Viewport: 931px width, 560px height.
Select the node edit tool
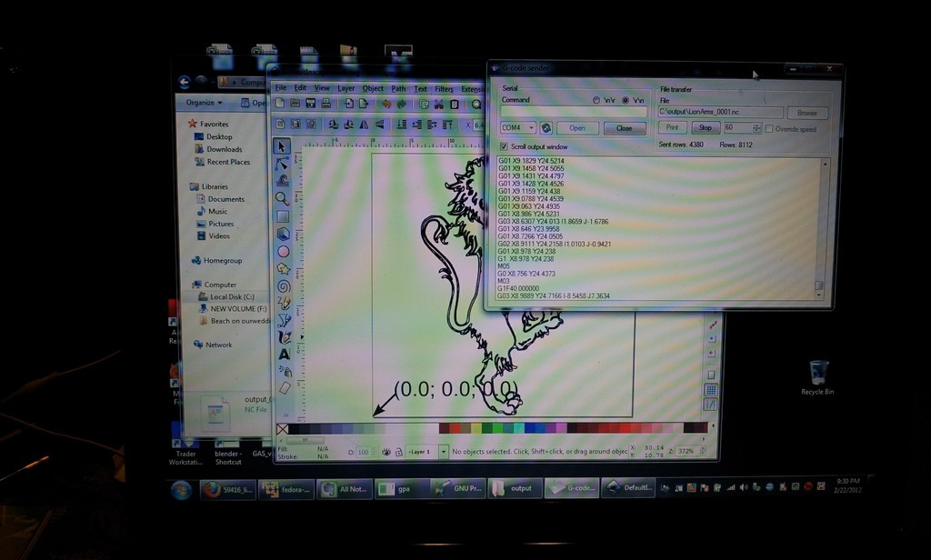pyautogui.click(x=283, y=164)
